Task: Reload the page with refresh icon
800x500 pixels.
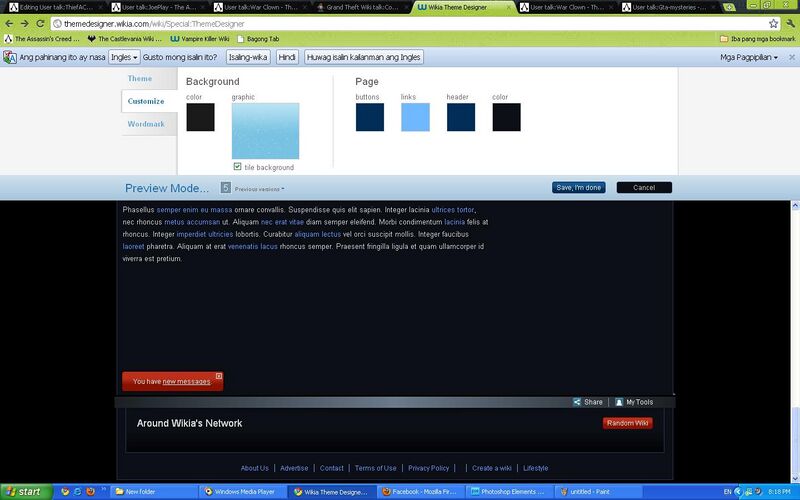Action: point(40,23)
